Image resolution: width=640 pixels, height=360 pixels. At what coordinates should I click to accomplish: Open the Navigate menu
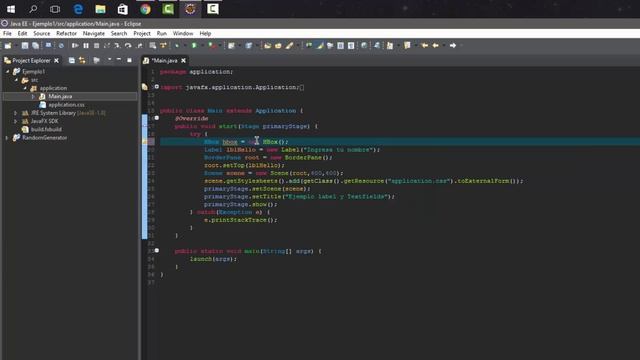94,33
